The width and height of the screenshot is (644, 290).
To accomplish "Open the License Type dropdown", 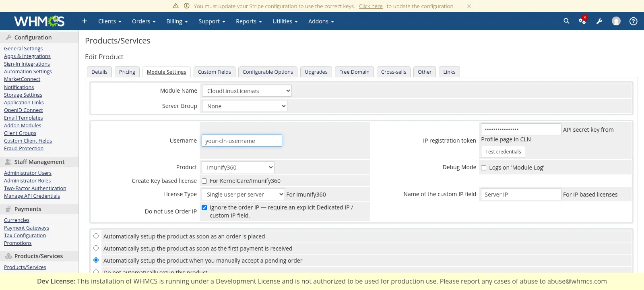I will click(243, 194).
